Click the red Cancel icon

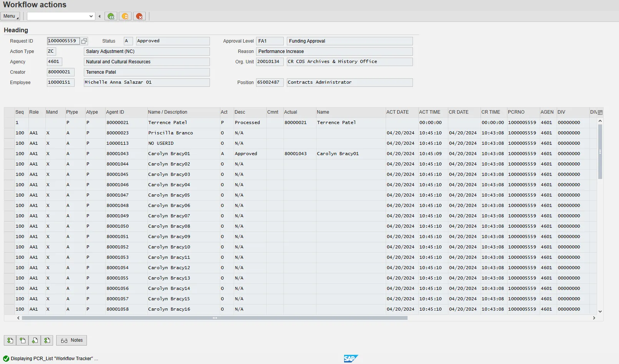point(139,16)
